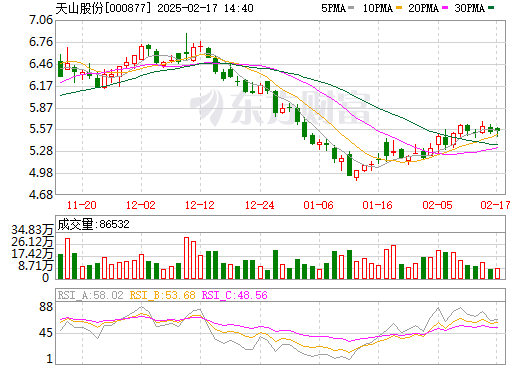Click the RSI_C:48.56 indicator label
Image resolution: width=520 pixels, height=365 pixels.
235,295
